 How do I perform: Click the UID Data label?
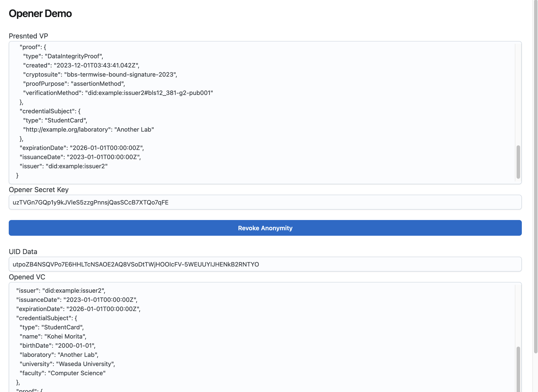point(23,251)
